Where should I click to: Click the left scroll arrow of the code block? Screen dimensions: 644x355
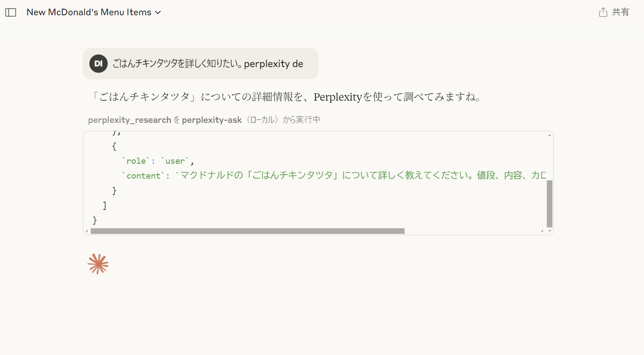[87, 231]
